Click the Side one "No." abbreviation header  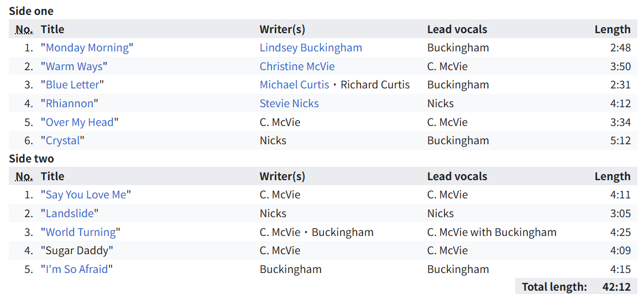tap(24, 29)
